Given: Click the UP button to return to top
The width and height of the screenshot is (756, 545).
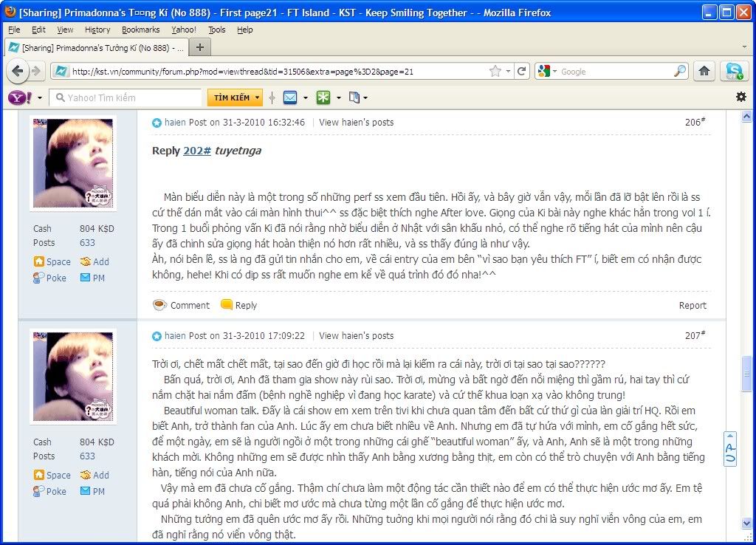Looking at the screenshot, I should (730, 449).
